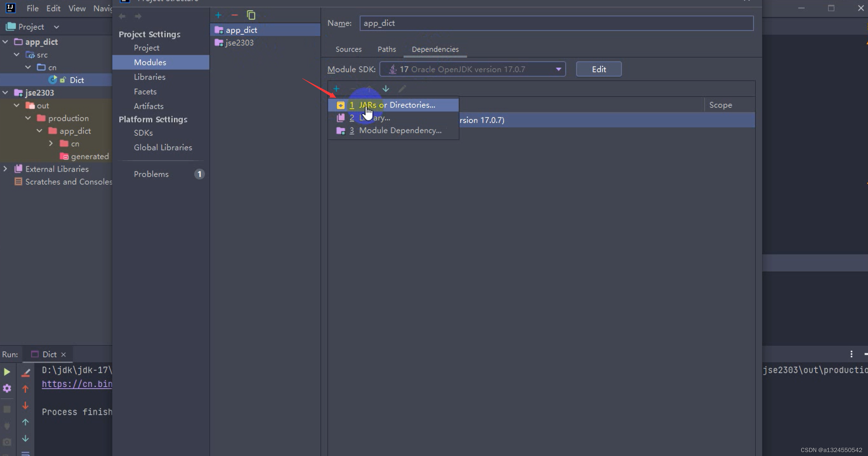Viewport: 868px width, 456px height.
Task: Open the run panel options menu
Action: coord(851,354)
